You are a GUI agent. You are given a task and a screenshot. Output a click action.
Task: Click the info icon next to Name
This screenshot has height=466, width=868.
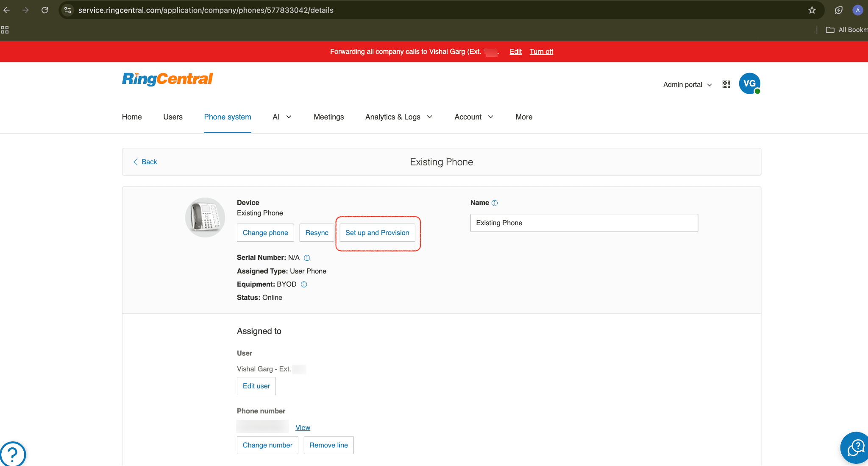[494, 203]
